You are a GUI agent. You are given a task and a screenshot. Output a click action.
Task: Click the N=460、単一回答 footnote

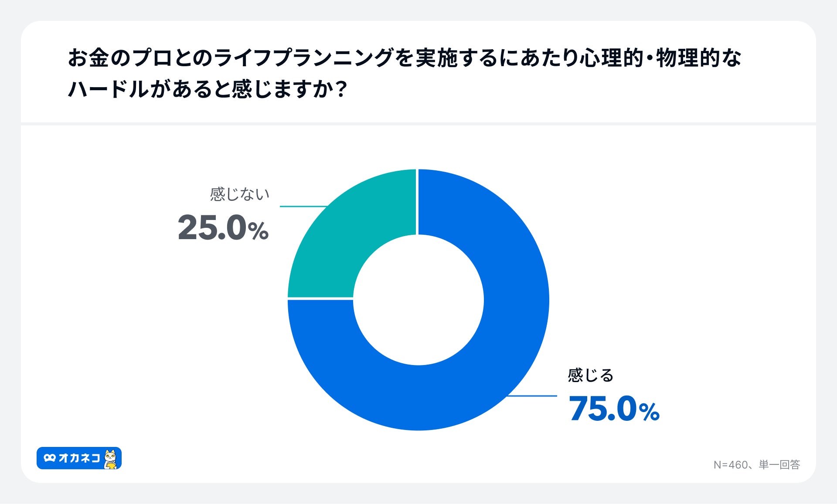[756, 465]
